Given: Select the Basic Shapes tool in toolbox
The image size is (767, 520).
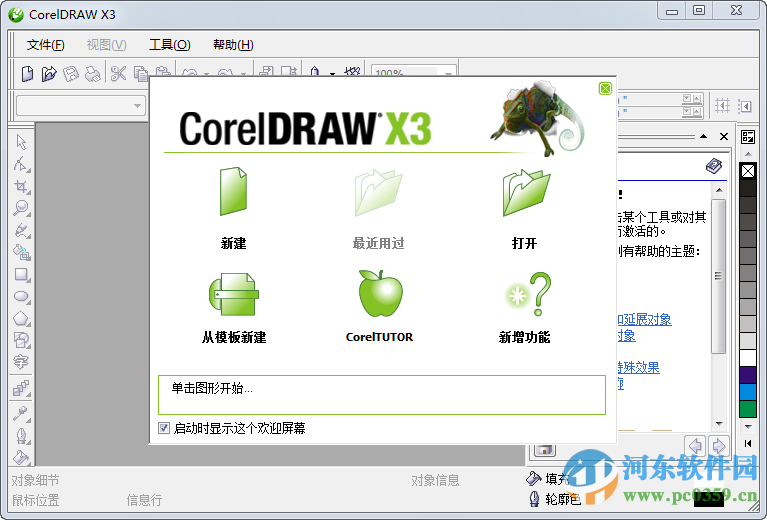Looking at the screenshot, I should [x=21, y=339].
